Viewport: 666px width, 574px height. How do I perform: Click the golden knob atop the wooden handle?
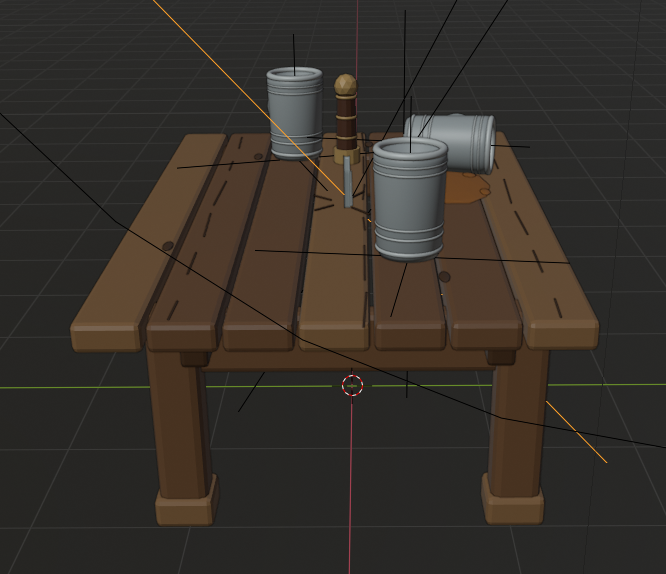(346, 85)
